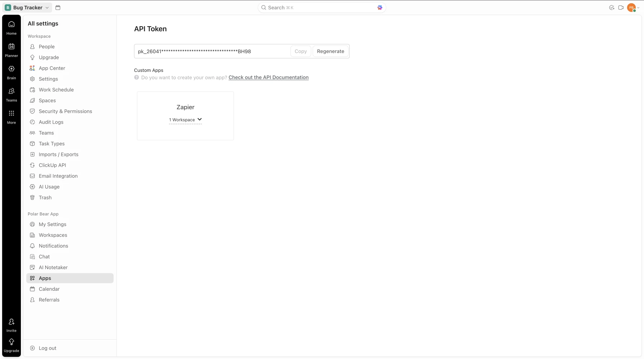The width and height of the screenshot is (644, 359).
Task: Open the Check out the API Documentation link
Action: (268, 77)
